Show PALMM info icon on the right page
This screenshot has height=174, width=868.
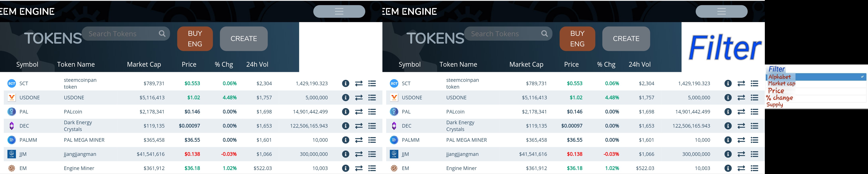[728, 140]
